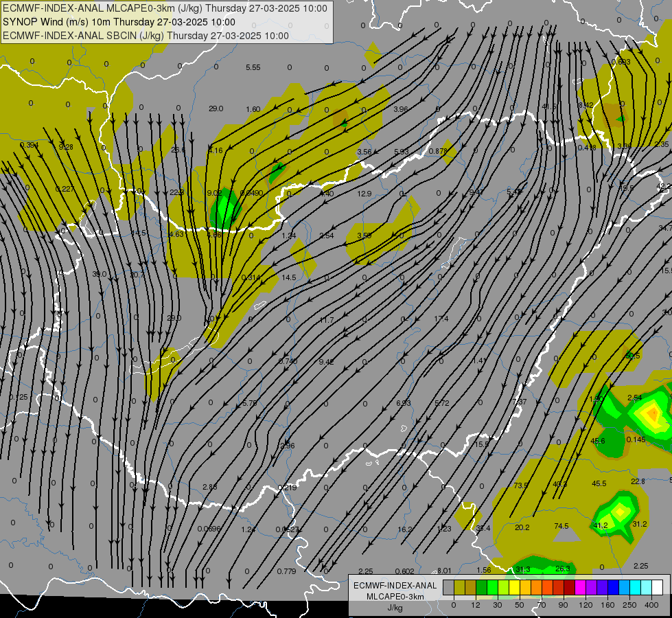
Task: Click the magenta swatch in the color scale
Action: point(580,588)
